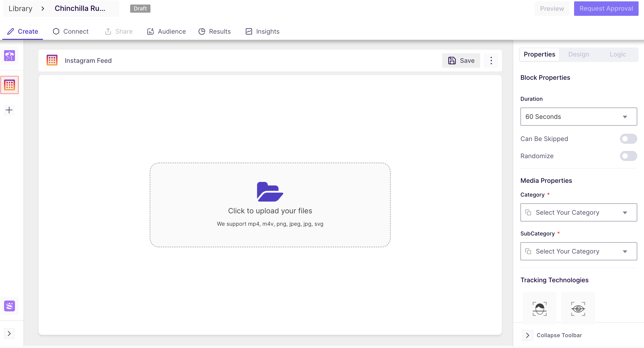Open the Category dropdown
644x348 pixels.
[579, 212]
